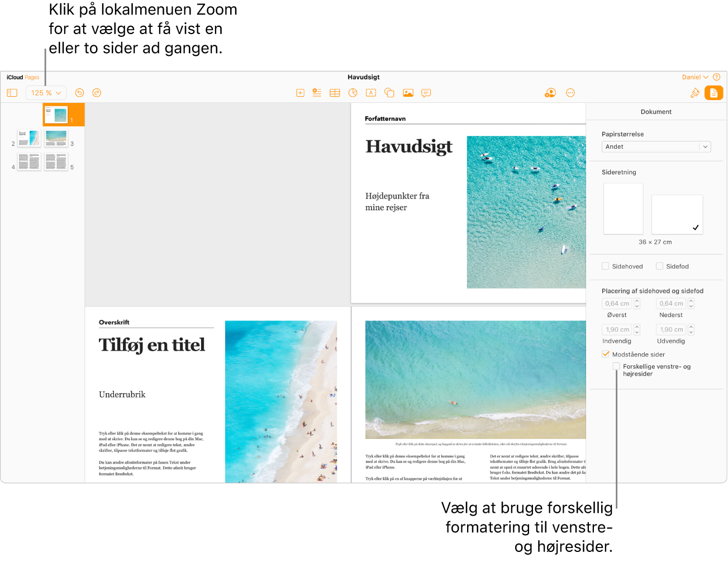Select the wide ocean photo on page 3

click(x=475, y=380)
